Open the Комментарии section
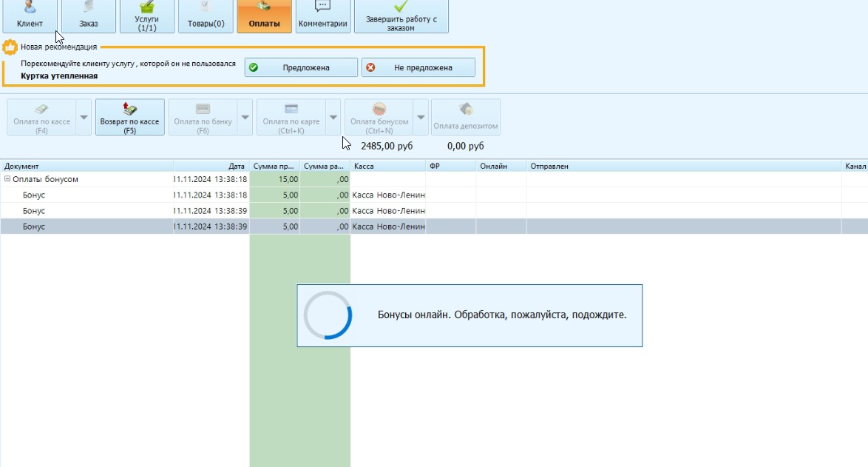The image size is (868, 467). tap(322, 16)
